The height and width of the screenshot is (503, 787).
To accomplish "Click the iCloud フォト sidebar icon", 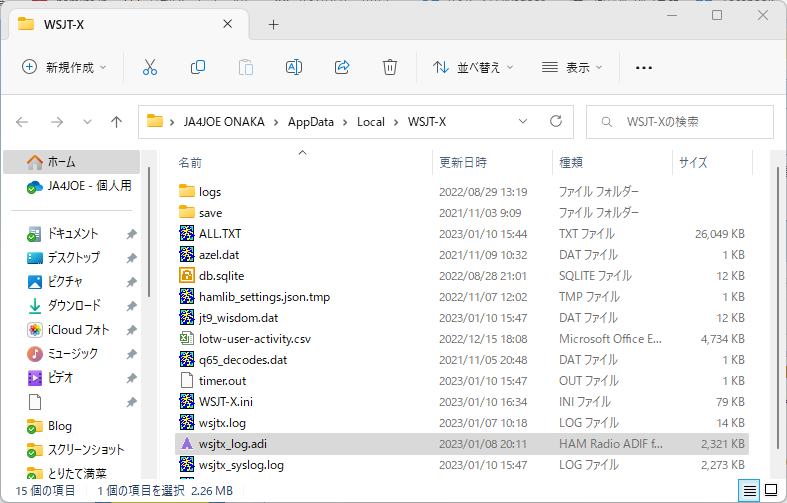I will point(35,330).
